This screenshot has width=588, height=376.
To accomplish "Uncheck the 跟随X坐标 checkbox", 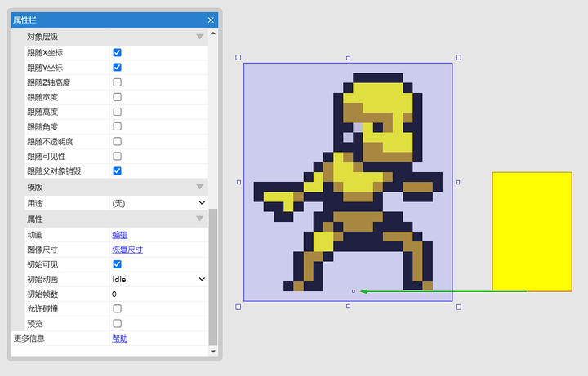I will point(117,52).
